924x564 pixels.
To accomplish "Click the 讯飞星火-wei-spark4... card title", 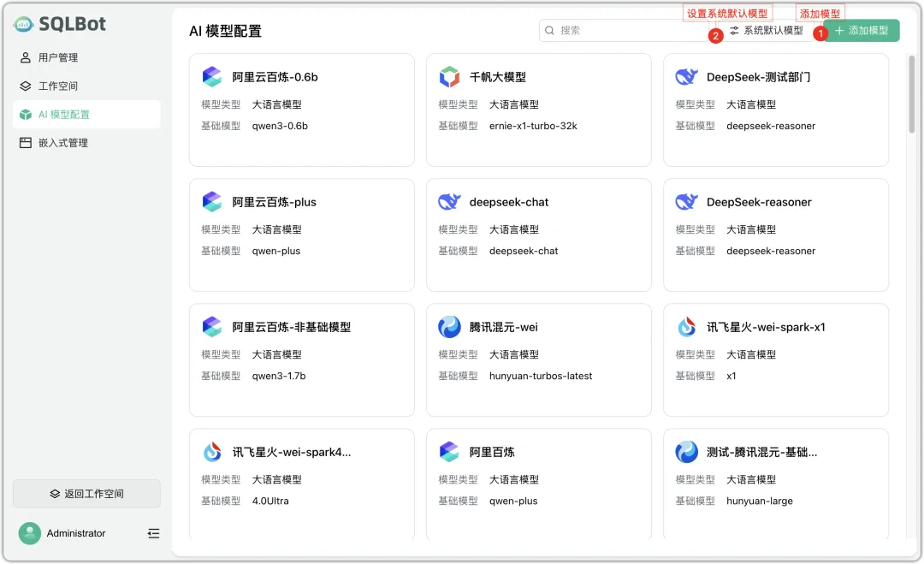I will point(292,452).
